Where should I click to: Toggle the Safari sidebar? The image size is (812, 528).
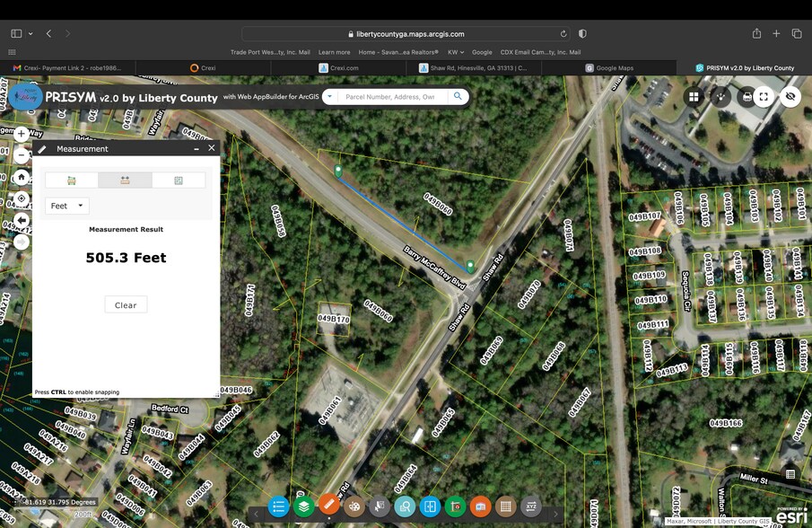[16, 34]
